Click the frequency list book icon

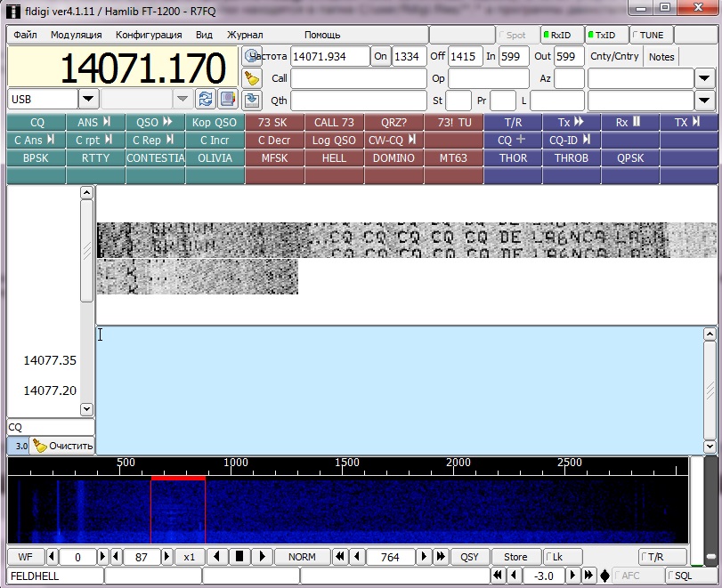point(228,99)
